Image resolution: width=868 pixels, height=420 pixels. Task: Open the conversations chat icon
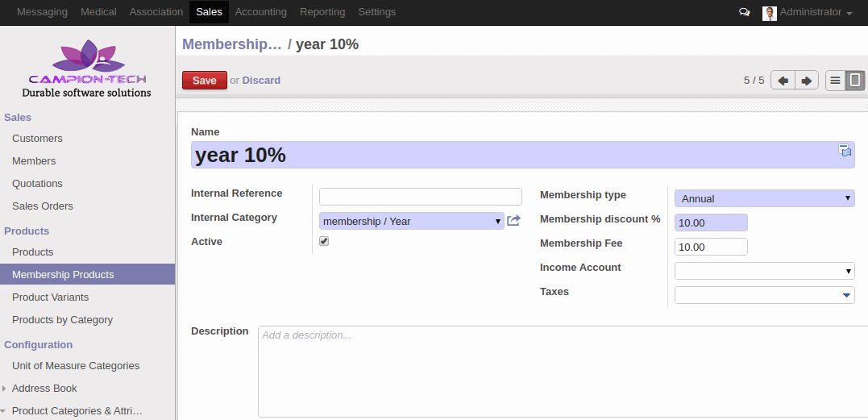click(745, 12)
